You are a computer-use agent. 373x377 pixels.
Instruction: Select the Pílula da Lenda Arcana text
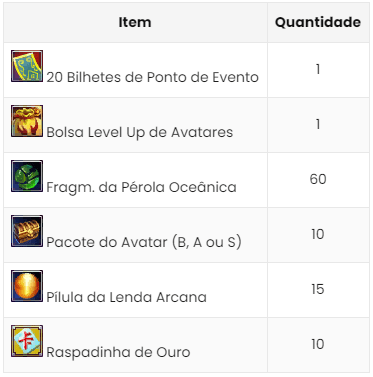pos(126,297)
